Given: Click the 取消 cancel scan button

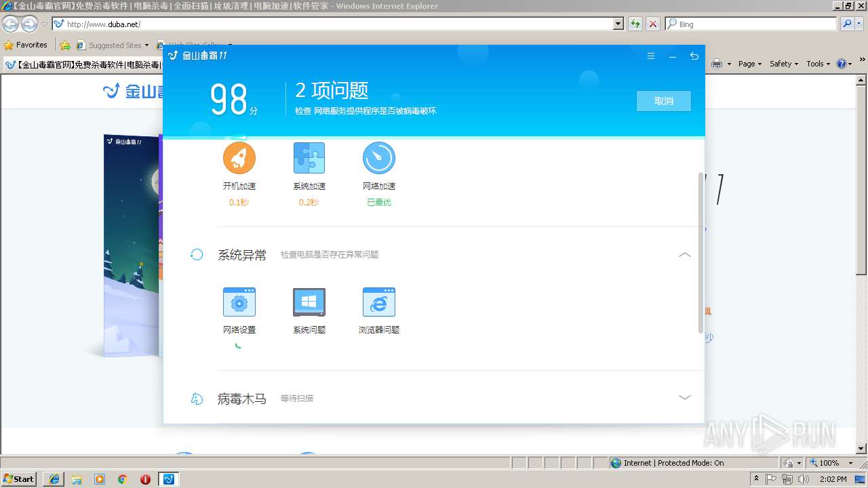Looking at the screenshot, I should tap(664, 101).
